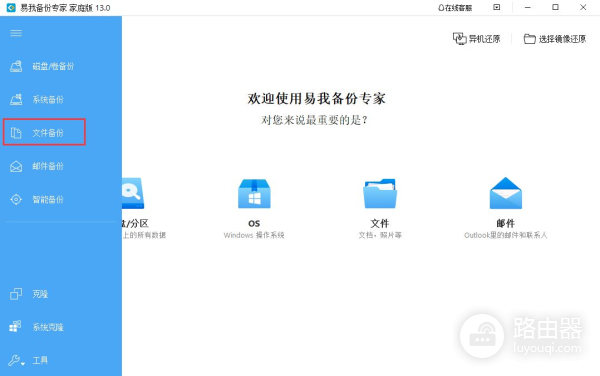Select the 邮件 label
Viewport: 600px width, 376px height.
(505, 223)
